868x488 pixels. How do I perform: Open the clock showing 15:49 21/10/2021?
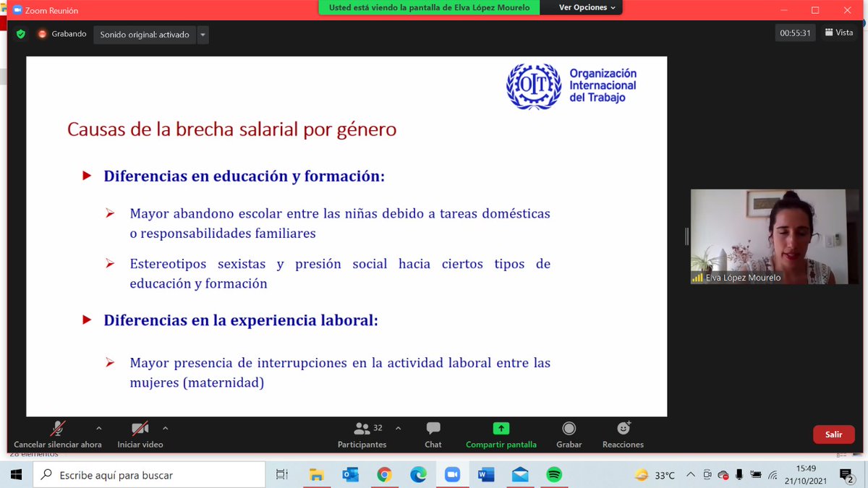click(x=805, y=475)
